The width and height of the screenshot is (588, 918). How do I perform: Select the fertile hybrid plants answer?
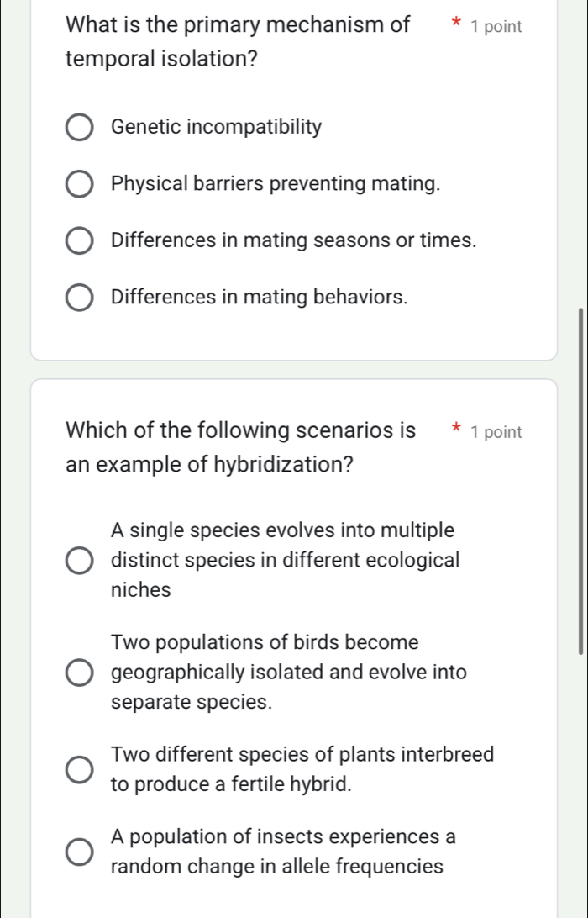[78, 769]
